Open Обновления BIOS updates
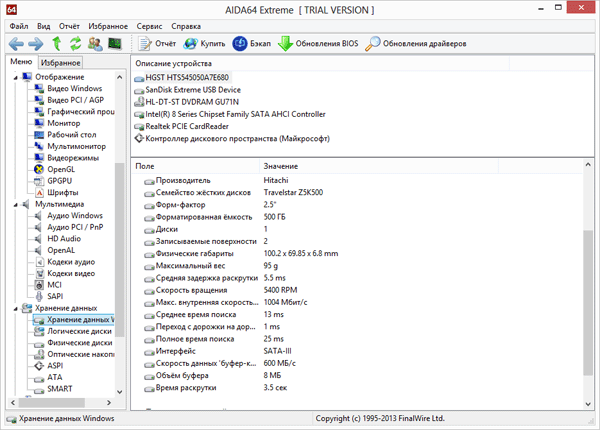600x430 pixels. pyautogui.click(x=318, y=44)
